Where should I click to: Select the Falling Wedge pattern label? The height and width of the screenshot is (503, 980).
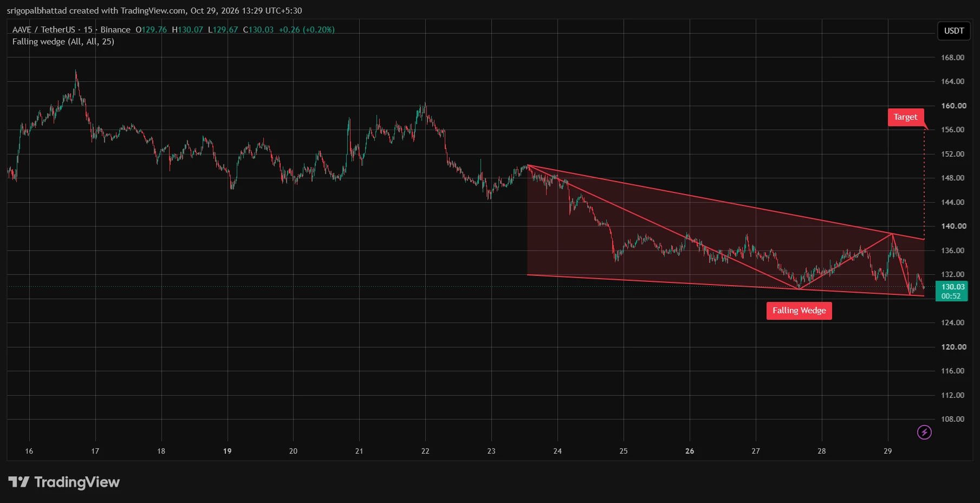(799, 311)
